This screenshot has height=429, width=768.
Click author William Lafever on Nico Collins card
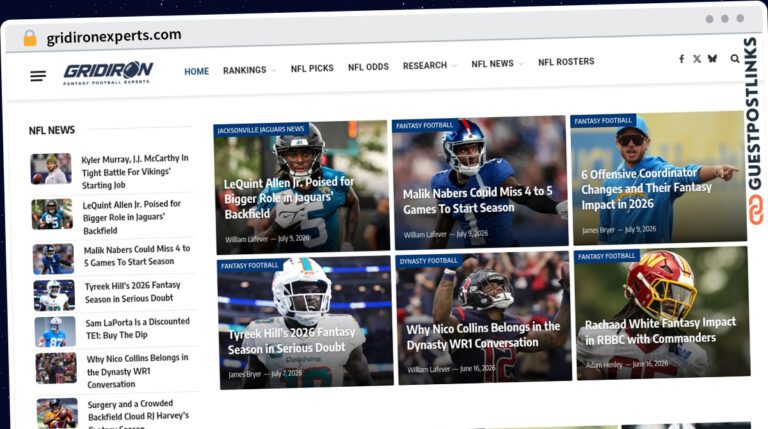[429, 369]
